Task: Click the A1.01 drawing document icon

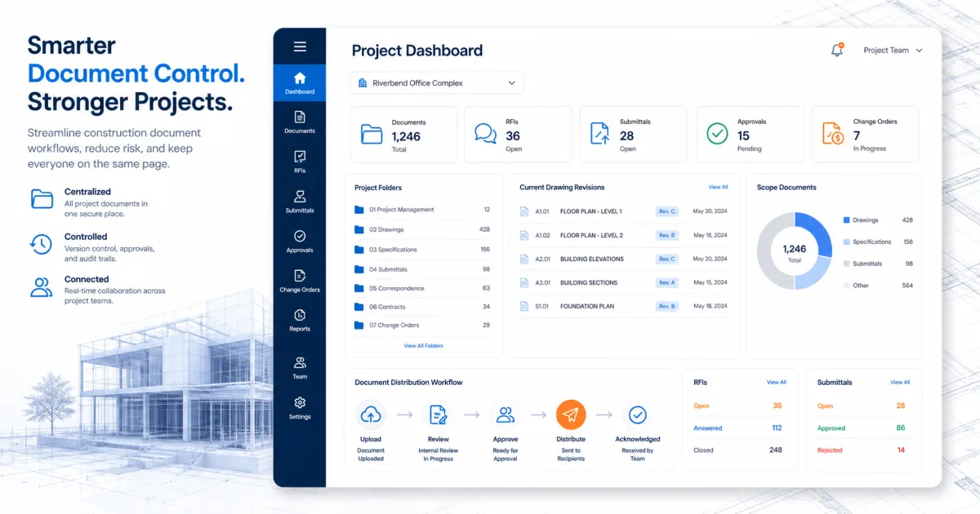Action: coord(525,211)
